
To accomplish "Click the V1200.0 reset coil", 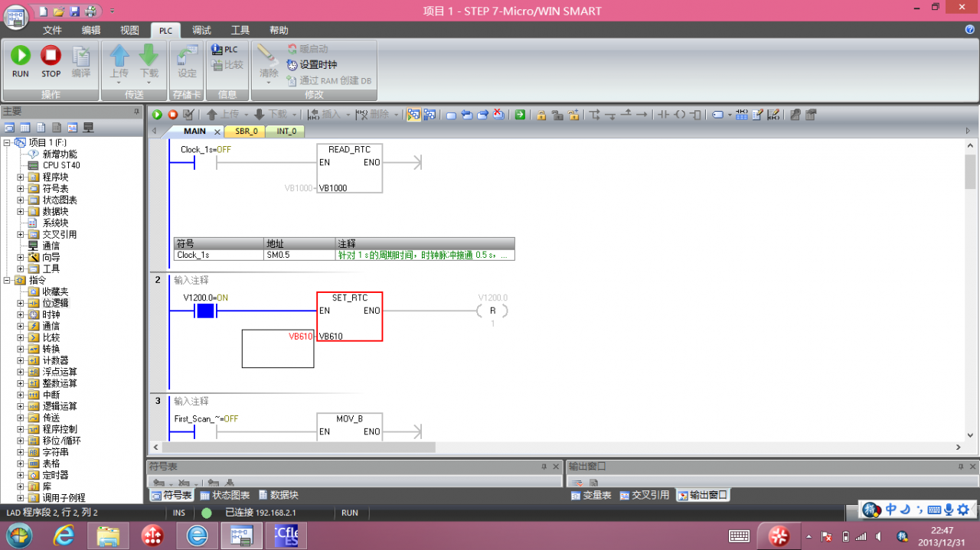I will [x=492, y=311].
